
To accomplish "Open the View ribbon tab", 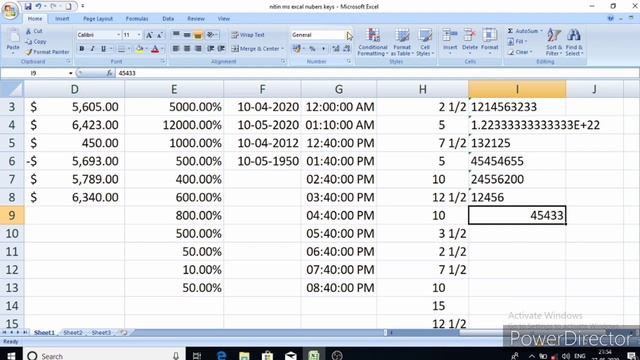I will [223, 19].
